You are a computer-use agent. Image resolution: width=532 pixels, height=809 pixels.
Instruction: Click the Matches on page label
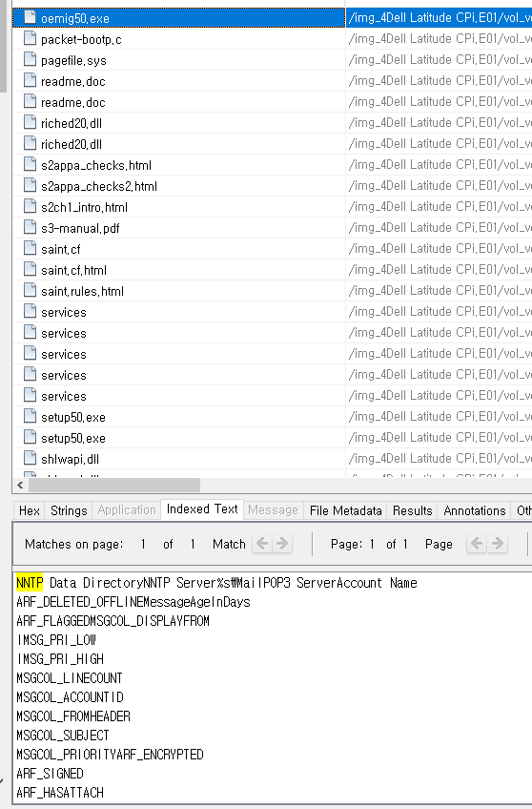(x=73, y=544)
